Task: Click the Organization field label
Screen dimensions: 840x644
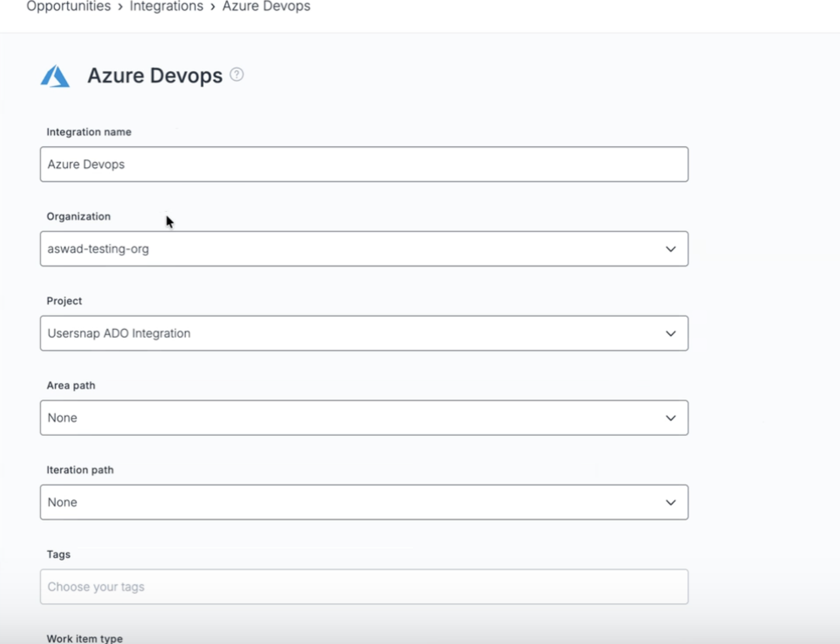Action: point(79,216)
